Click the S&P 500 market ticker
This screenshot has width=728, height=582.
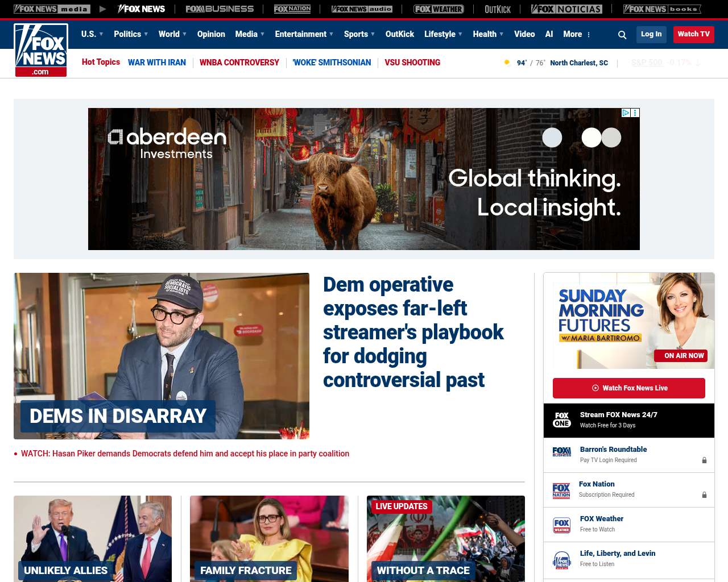pos(666,63)
